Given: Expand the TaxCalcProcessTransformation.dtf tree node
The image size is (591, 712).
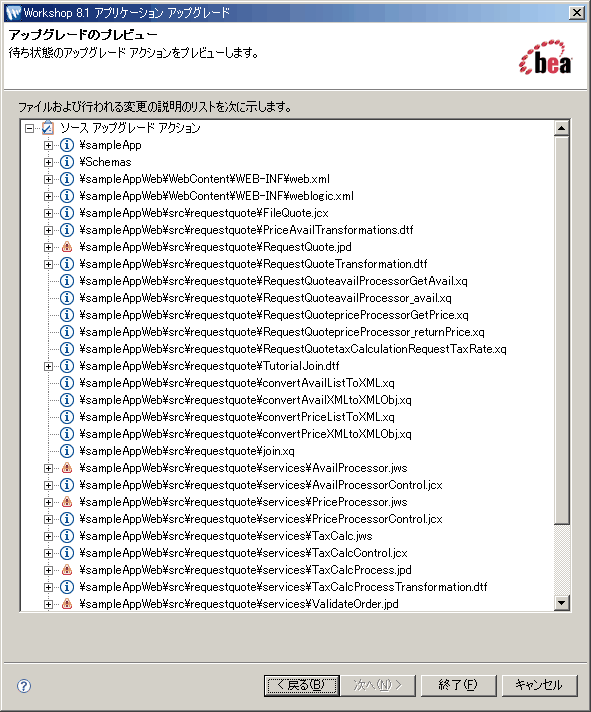Looking at the screenshot, I should (x=48, y=587).
